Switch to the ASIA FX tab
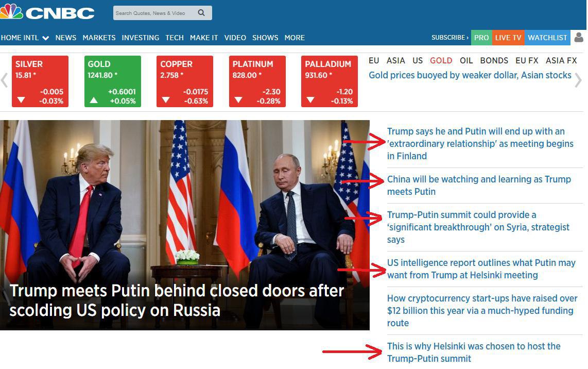588x369 pixels. (x=561, y=60)
